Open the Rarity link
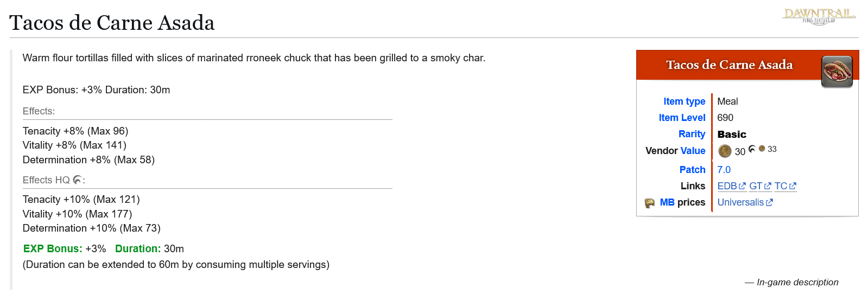This screenshot has height=294, width=868. pyautogui.click(x=692, y=134)
